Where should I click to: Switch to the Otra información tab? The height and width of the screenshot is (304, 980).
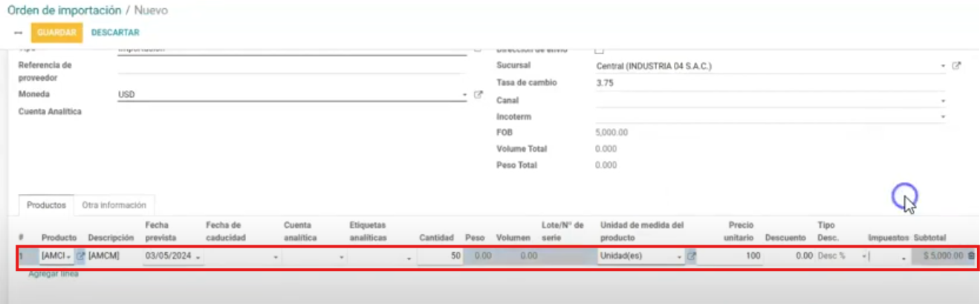(x=114, y=204)
